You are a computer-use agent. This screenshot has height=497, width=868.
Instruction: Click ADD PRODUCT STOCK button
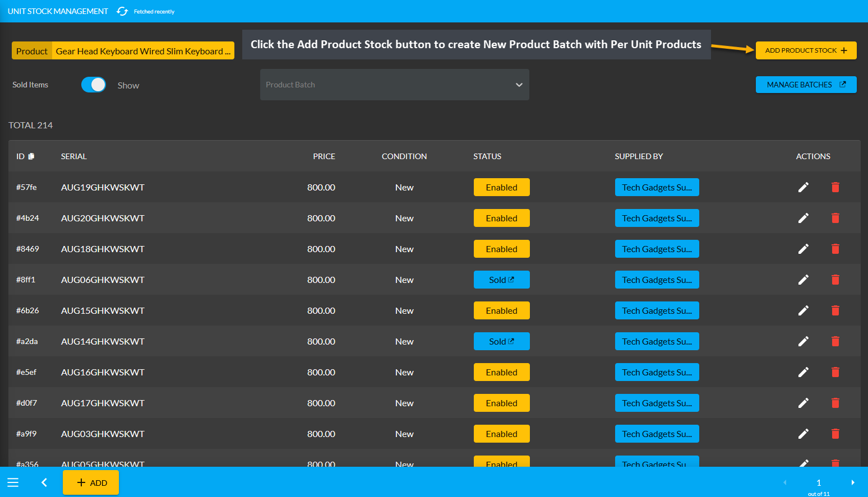coord(806,50)
